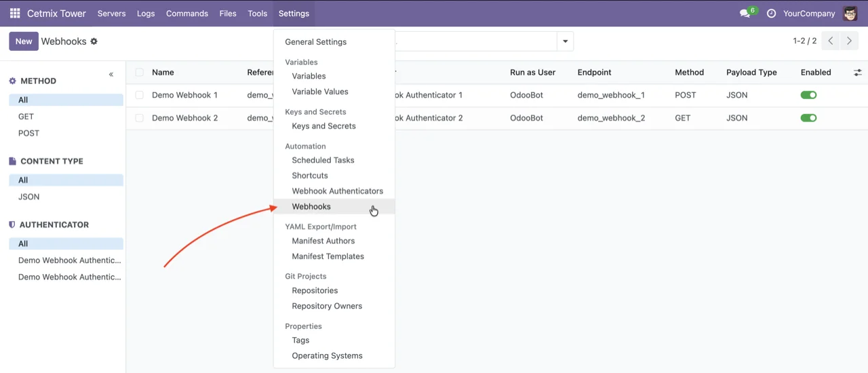Click the New button
Screen dimensions: 868x373
click(x=24, y=41)
